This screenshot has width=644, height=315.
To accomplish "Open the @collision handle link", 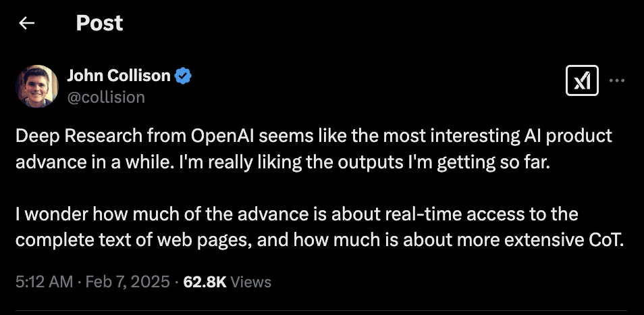I will [x=106, y=97].
